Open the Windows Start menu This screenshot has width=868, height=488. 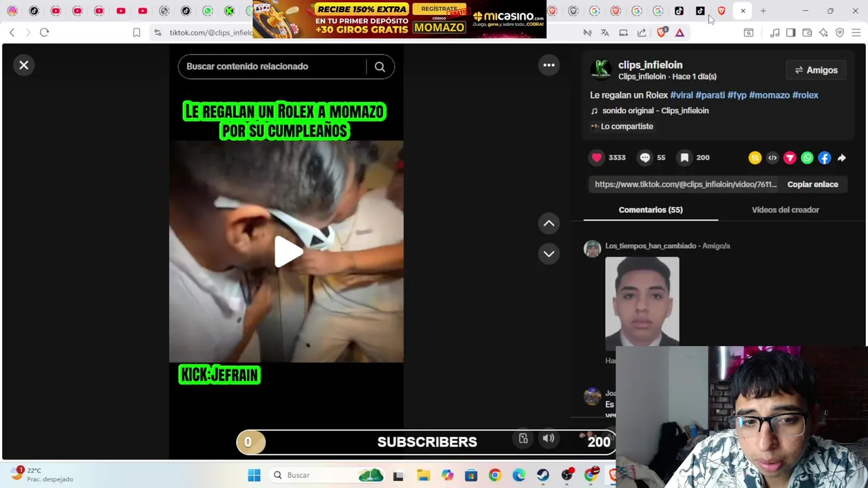(x=254, y=475)
